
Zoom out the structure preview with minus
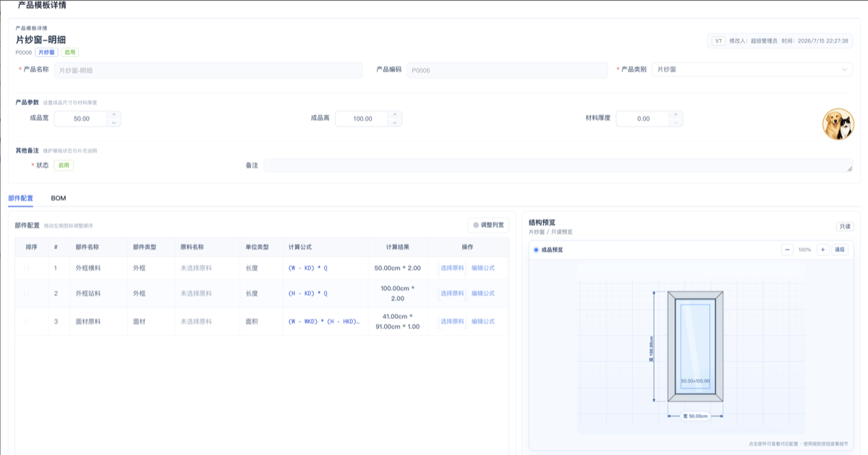coord(787,250)
